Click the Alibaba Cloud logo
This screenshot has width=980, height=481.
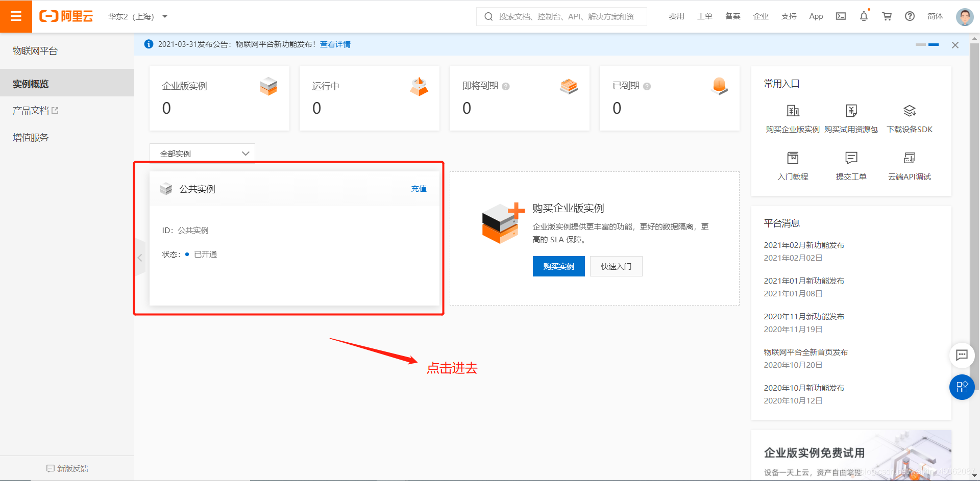point(66,16)
